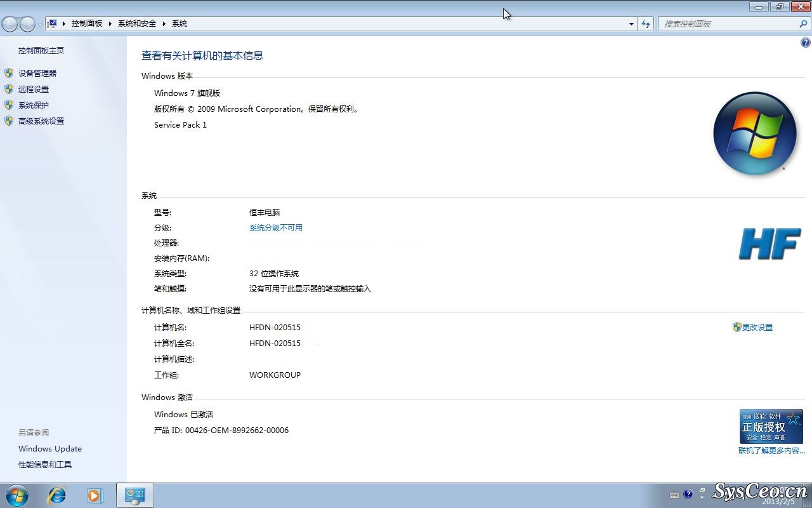Click Service Pack 1 text
This screenshot has width=812, height=508.
tap(181, 125)
